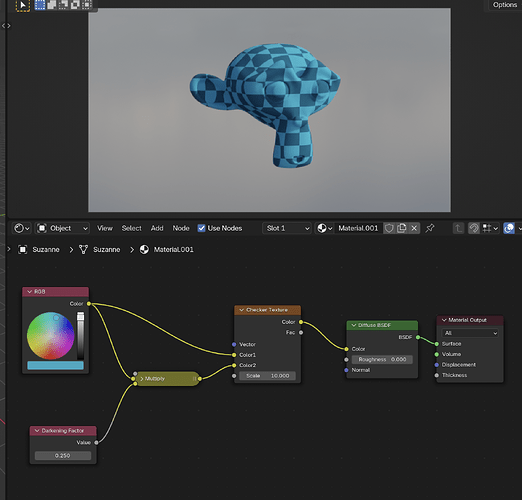The image size is (522, 500).
Task: Open the Node menu in node editor
Action: pos(181,228)
